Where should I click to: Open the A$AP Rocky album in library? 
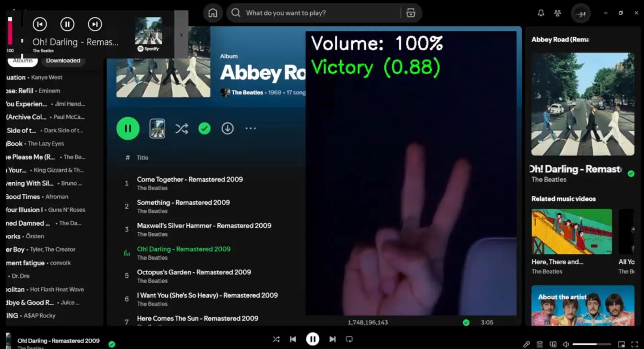(45, 315)
